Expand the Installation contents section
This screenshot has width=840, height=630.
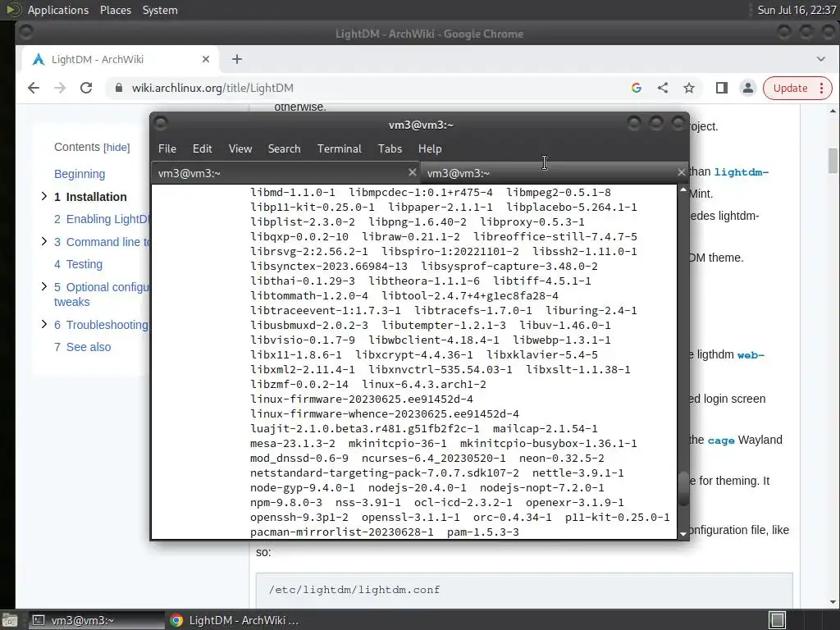[x=44, y=197]
